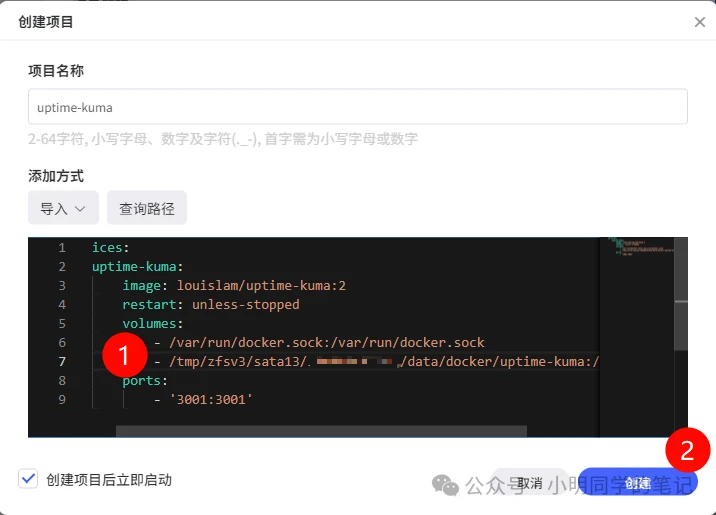Click the blue 创建 button
The width and height of the screenshot is (716, 515).
[637, 482]
